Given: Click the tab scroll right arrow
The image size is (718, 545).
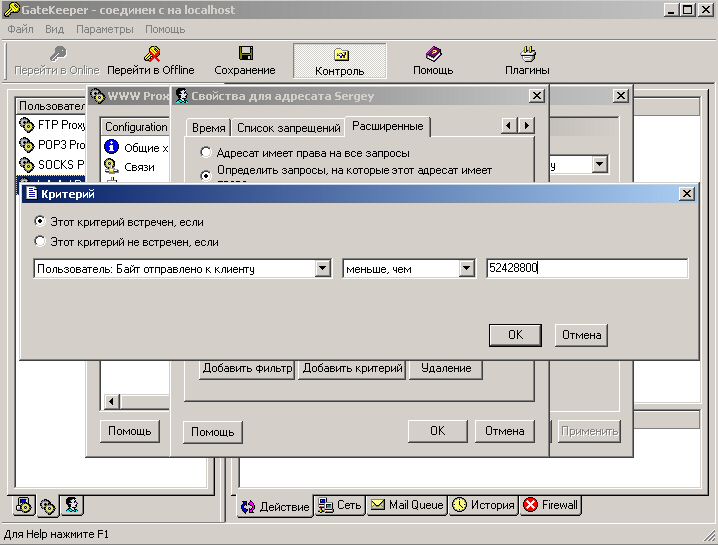Looking at the screenshot, I should point(527,125).
